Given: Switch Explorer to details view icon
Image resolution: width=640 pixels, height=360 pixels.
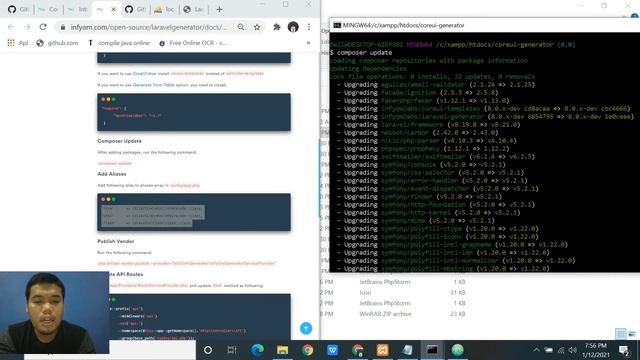Looking at the screenshot, I should tap(621, 333).
